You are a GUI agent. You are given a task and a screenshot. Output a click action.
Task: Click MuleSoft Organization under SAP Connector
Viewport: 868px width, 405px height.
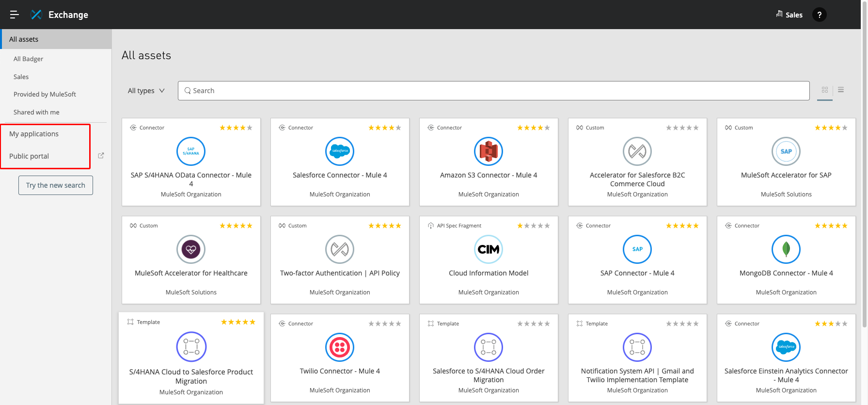point(637,292)
